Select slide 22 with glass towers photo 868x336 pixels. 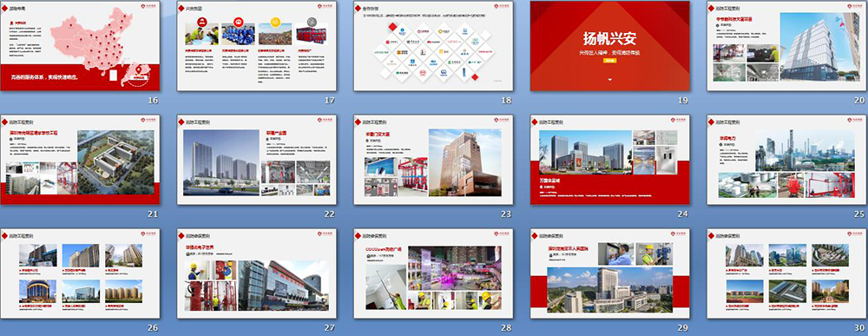coord(257,160)
